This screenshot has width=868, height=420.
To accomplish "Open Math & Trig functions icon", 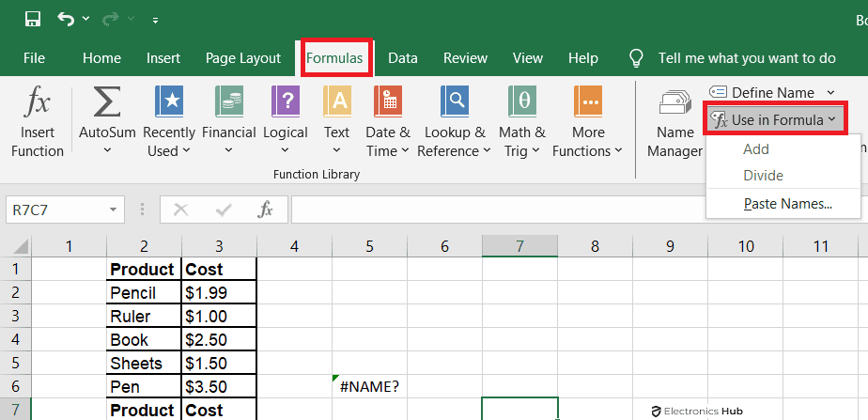I will coord(522,101).
